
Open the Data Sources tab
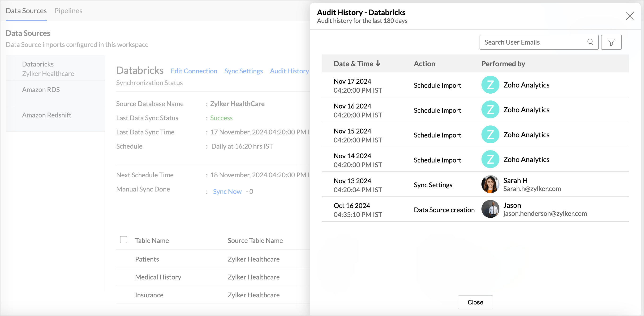click(x=26, y=11)
